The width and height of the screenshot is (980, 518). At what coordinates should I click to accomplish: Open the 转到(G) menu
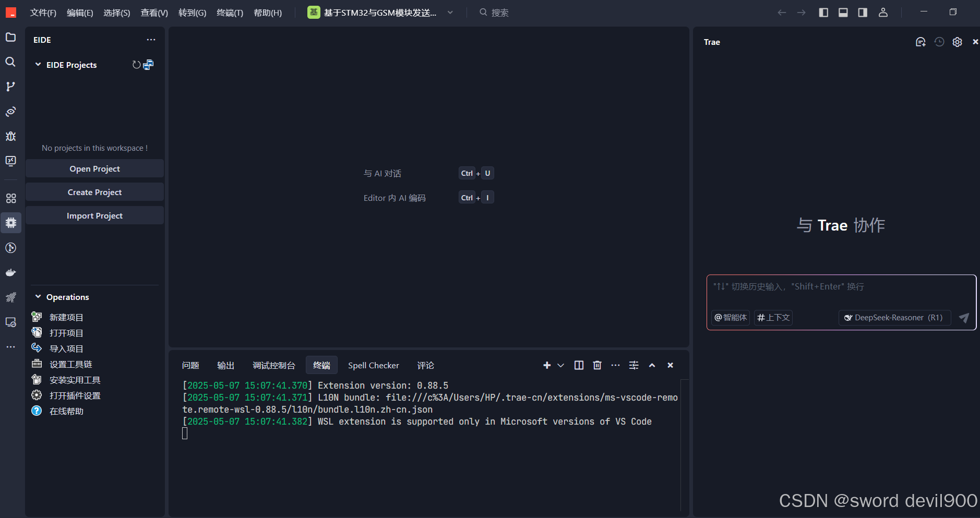click(x=192, y=13)
